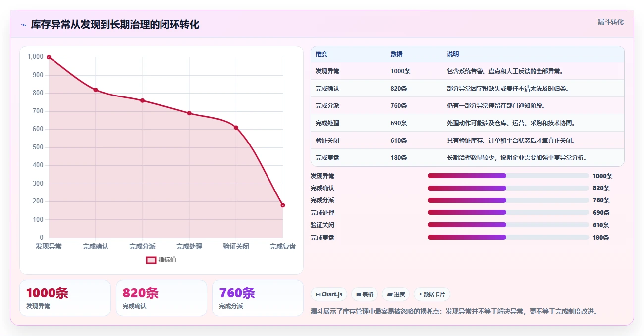Click the 漏斗转化 badge in header

pos(611,22)
